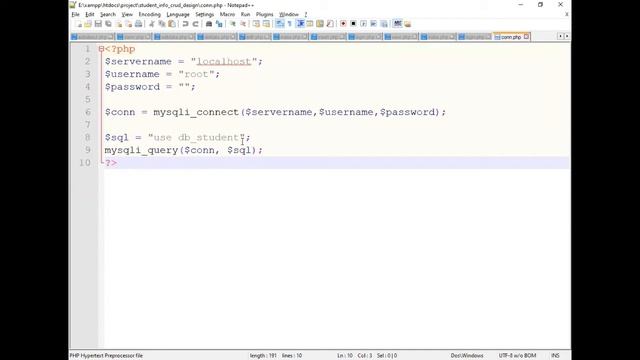Open the Settings menu
The height and width of the screenshot is (360, 640).
(x=204, y=14)
